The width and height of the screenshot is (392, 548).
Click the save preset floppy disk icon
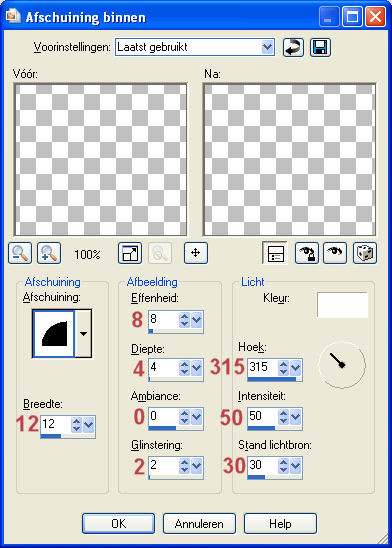click(x=320, y=47)
